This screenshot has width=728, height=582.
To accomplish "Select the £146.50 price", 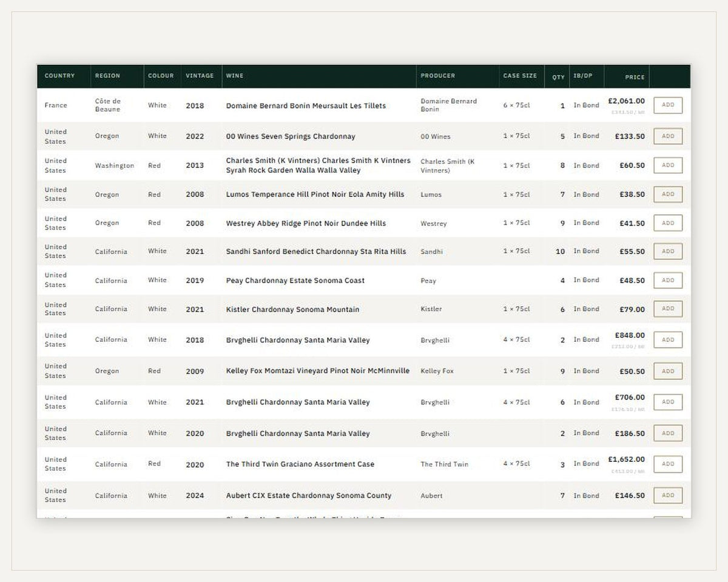I will (630, 495).
